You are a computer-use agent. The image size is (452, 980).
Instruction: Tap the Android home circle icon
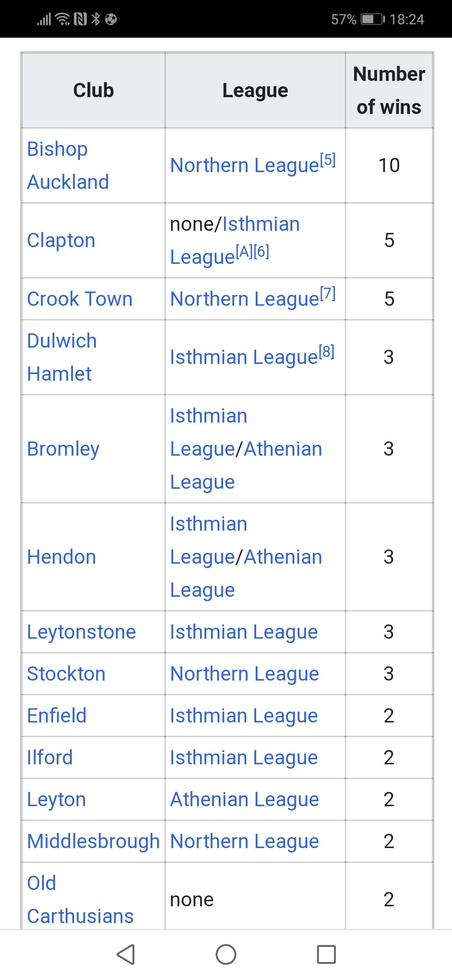[226, 954]
